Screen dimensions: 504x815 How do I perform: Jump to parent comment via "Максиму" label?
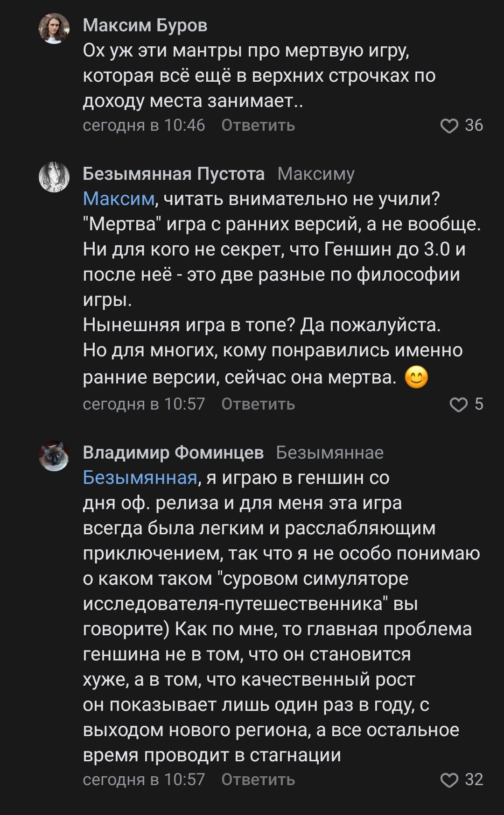click(316, 174)
